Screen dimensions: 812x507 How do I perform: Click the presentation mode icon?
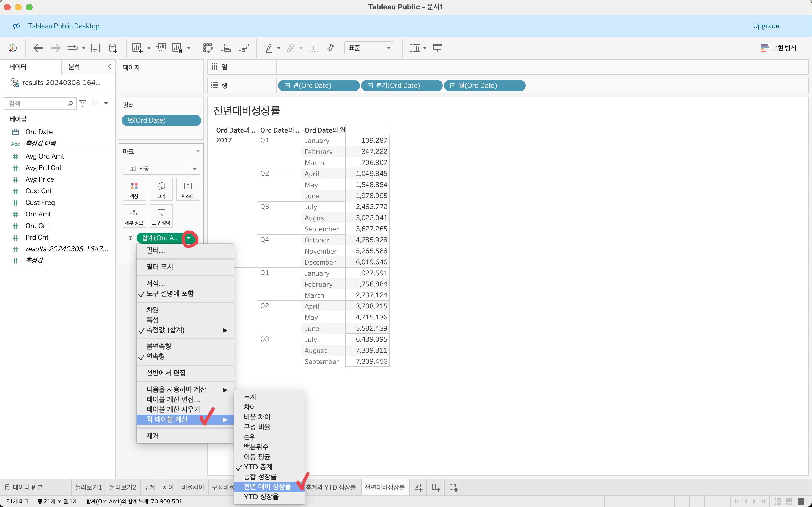[437, 48]
